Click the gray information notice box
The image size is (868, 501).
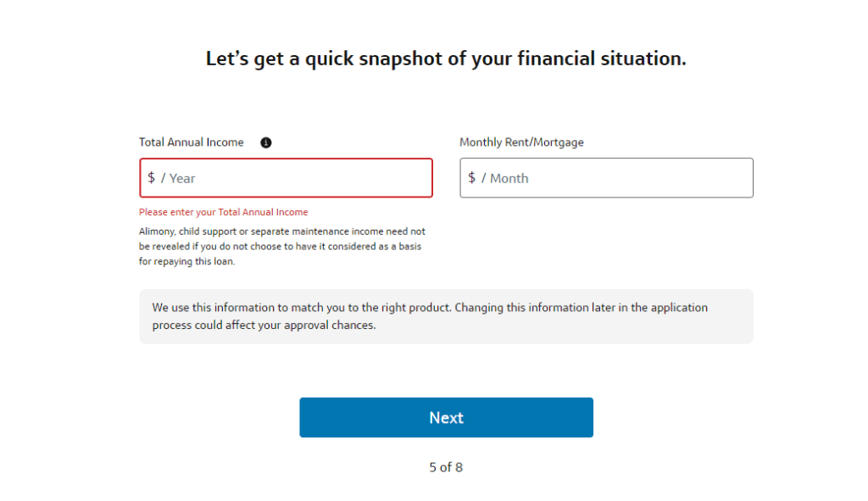point(446,316)
